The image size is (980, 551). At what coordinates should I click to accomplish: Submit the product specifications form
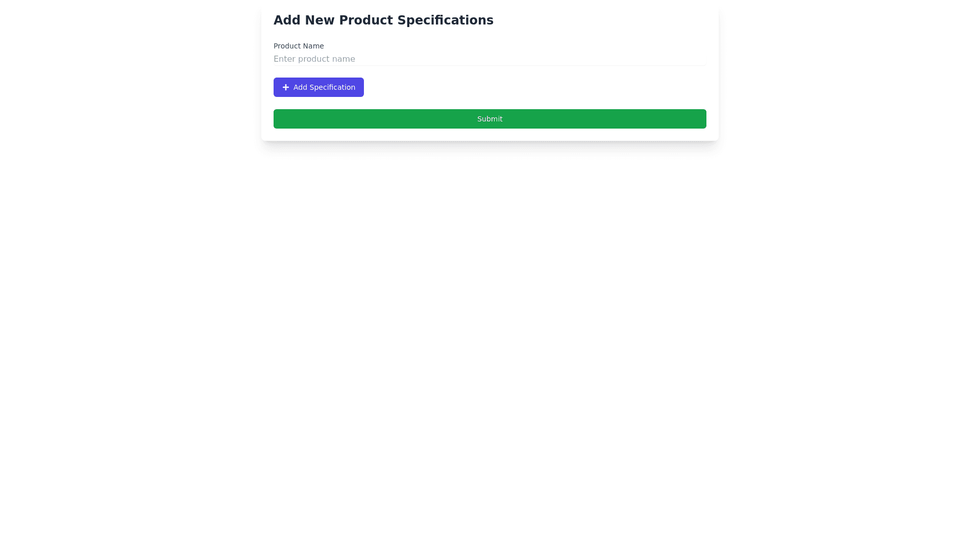pyautogui.click(x=489, y=119)
